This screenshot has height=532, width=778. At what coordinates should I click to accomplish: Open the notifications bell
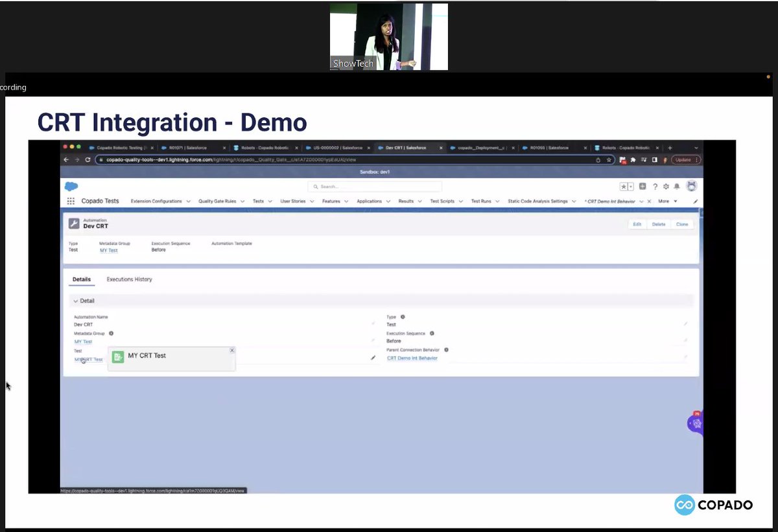point(677,187)
